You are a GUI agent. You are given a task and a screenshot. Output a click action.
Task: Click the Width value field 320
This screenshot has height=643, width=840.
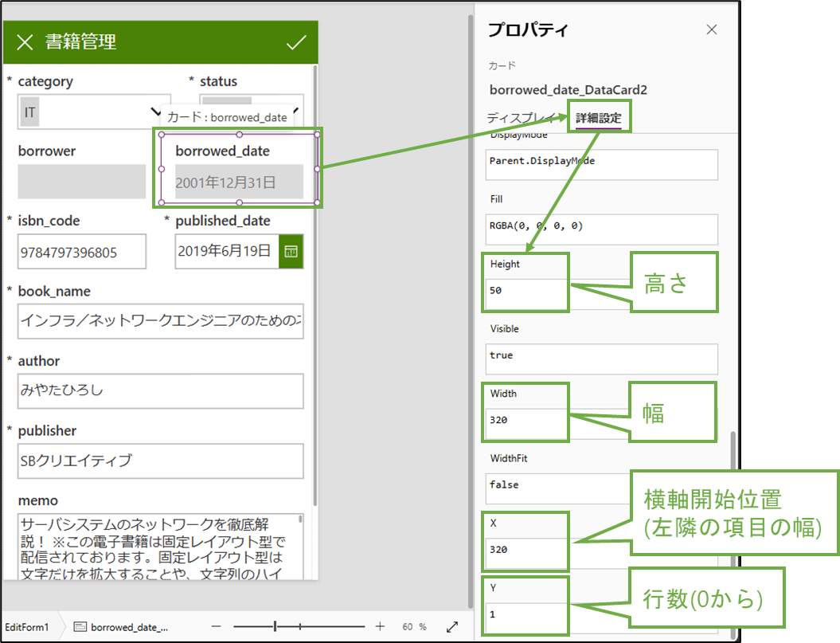(x=526, y=424)
